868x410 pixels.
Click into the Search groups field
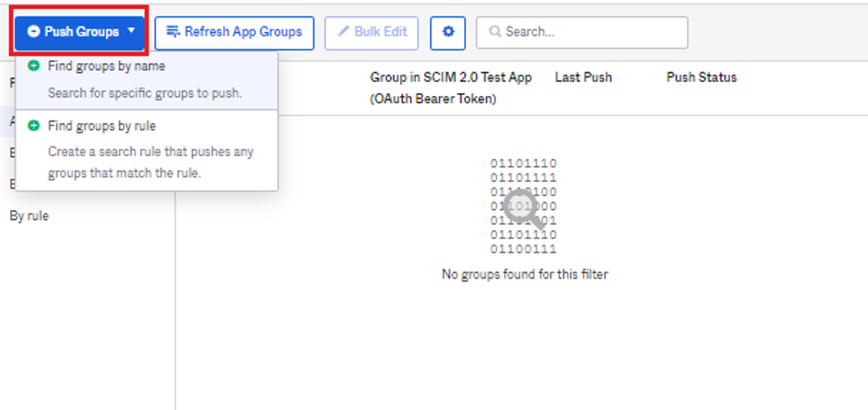click(582, 32)
